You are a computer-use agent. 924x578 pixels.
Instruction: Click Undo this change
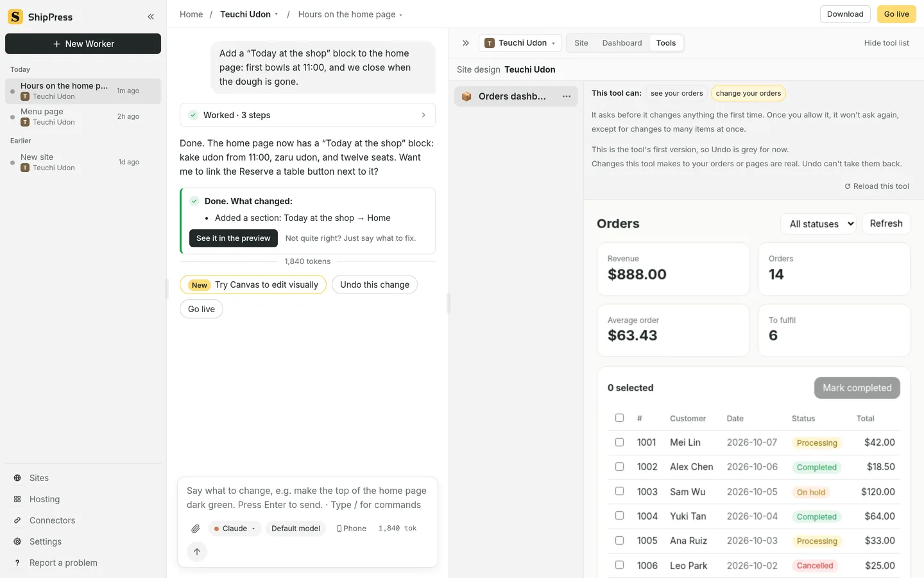[375, 285]
